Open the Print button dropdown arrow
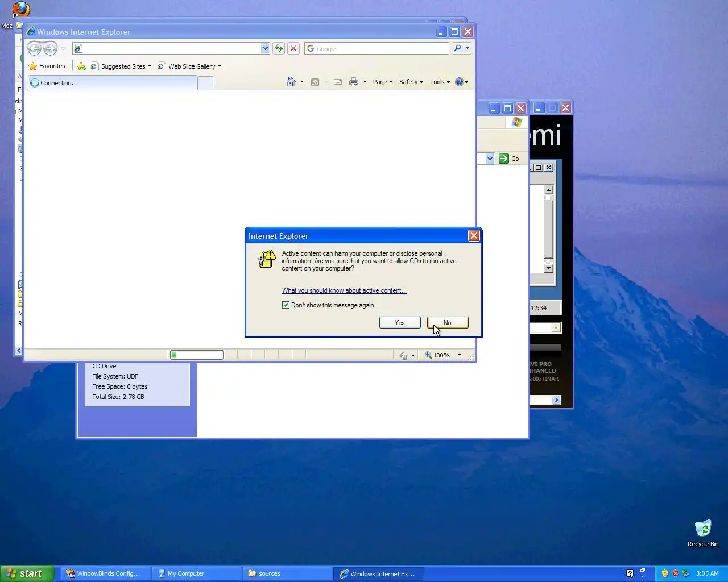 point(365,82)
